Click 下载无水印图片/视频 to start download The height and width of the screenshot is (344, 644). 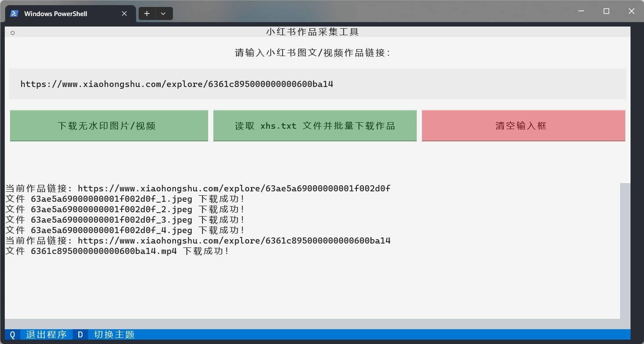(x=109, y=126)
